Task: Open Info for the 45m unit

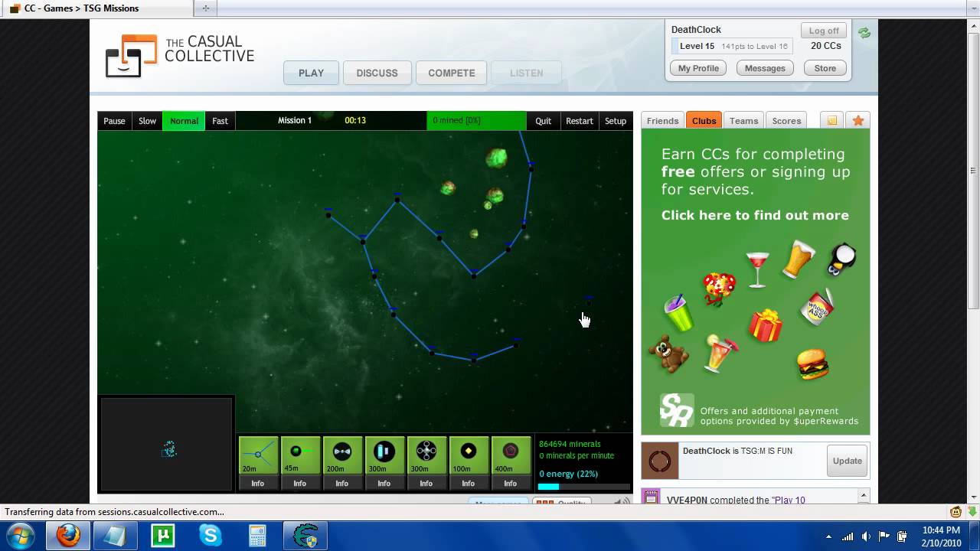Action: coord(300,483)
